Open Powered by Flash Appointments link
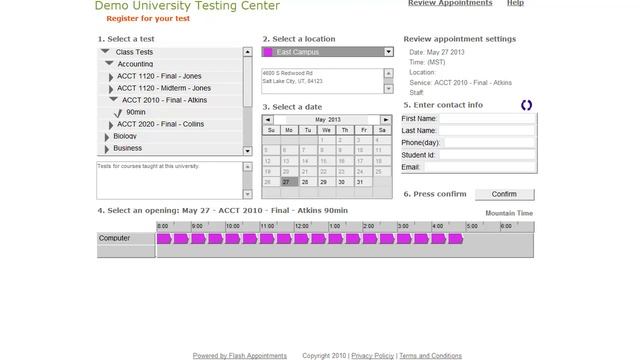The width and height of the screenshot is (640, 360). 240,356
